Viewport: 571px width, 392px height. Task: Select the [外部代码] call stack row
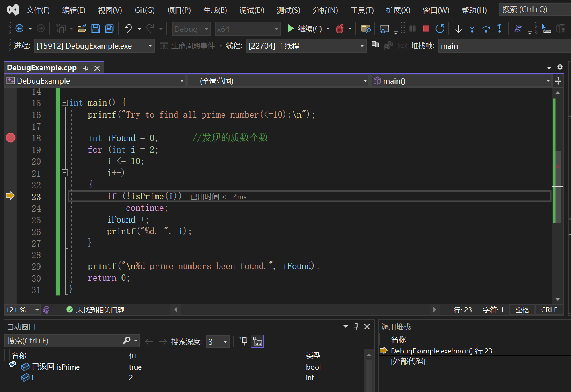coord(408,361)
